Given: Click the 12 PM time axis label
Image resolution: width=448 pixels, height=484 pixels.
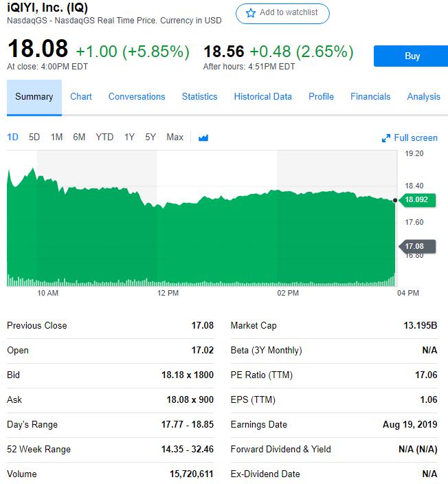Looking at the screenshot, I should [x=168, y=294].
